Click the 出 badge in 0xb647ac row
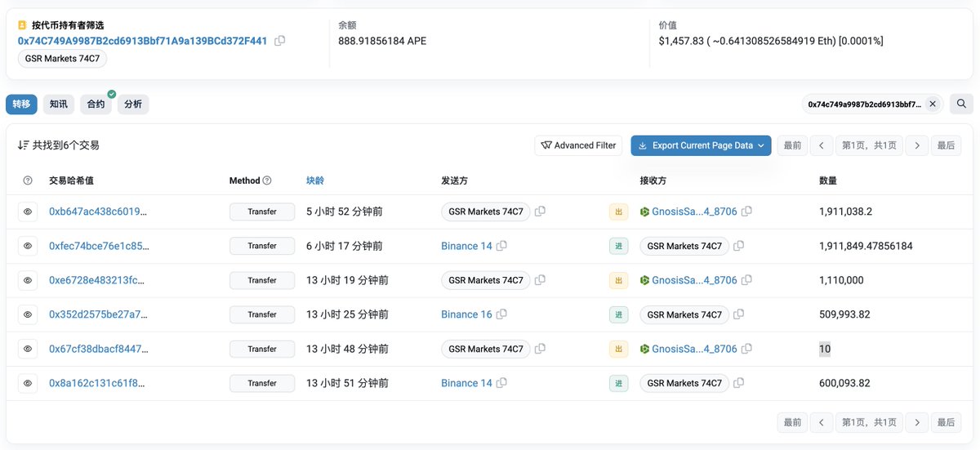The image size is (980, 450). [x=618, y=212]
